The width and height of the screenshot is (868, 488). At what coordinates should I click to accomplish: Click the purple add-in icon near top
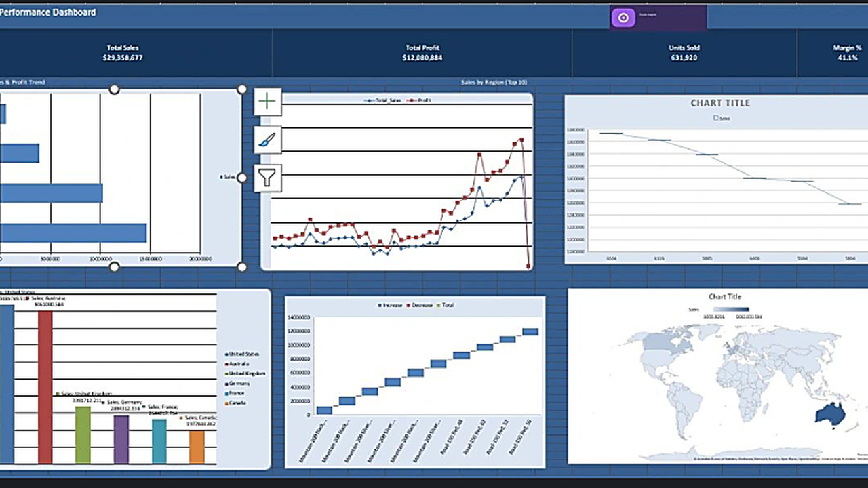(623, 17)
